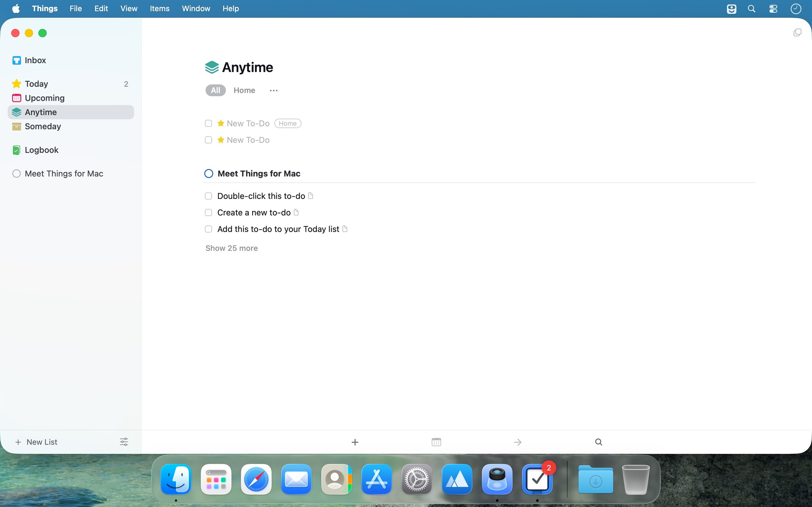This screenshot has width=812, height=507.
Task: Open the Window menu
Action: (x=196, y=8)
